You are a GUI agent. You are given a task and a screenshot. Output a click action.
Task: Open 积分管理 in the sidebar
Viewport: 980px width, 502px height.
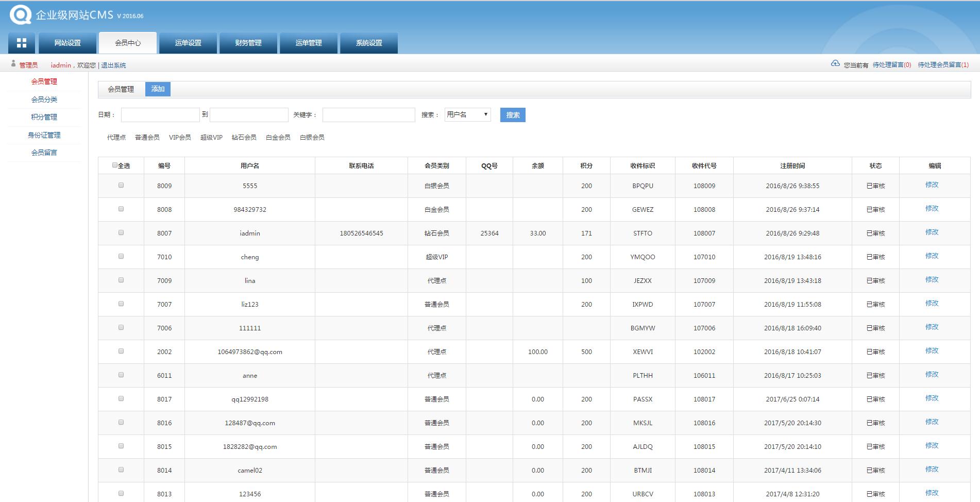tap(44, 117)
